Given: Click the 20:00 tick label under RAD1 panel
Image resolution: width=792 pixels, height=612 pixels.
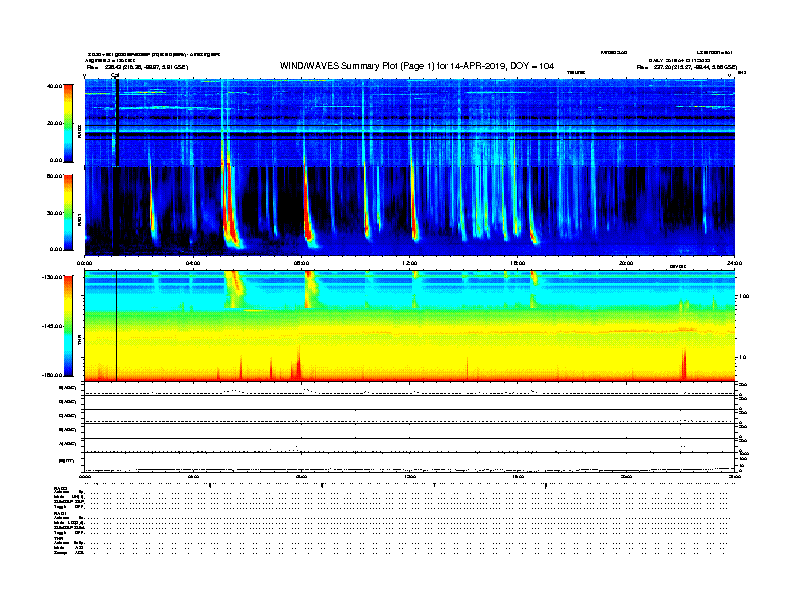Looking at the screenshot, I should pyautogui.click(x=626, y=263).
